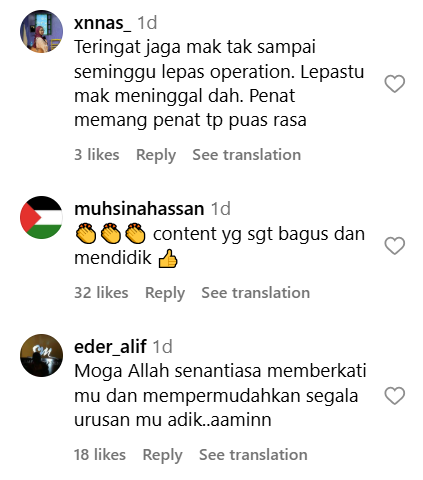See translation of the xnnas_ comment

247,155
